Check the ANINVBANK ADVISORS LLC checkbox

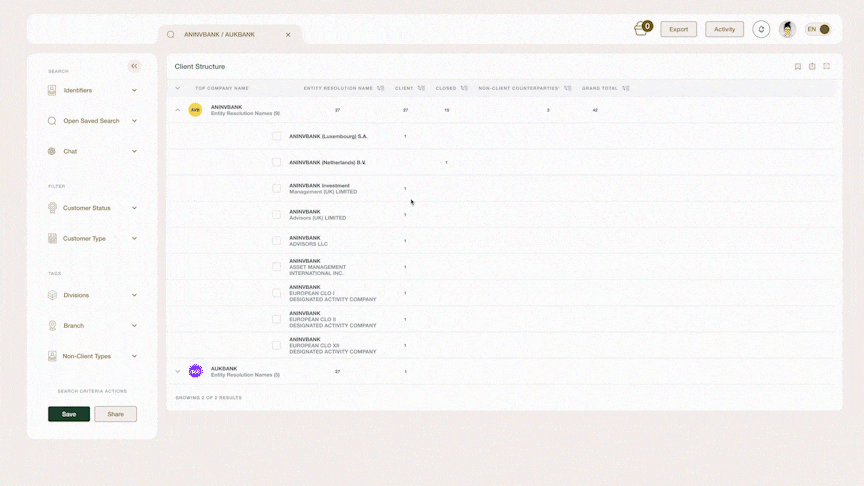pyautogui.click(x=277, y=241)
